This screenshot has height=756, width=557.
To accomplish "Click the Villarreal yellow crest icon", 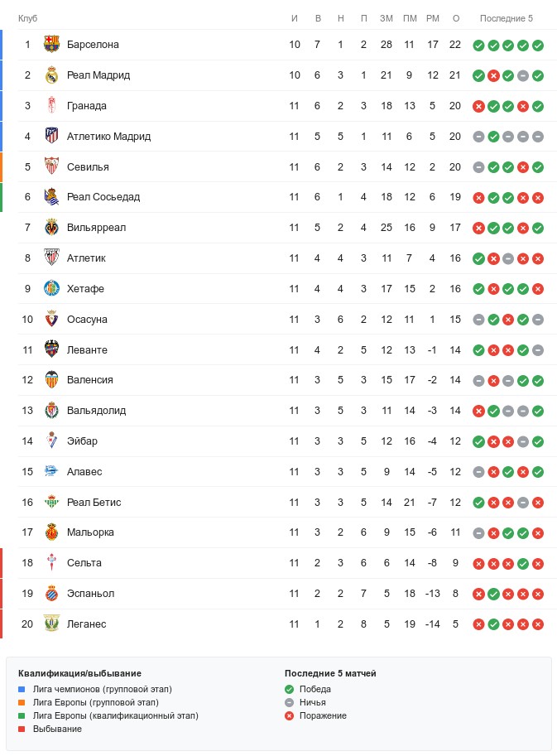I will (x=51, y=228).
